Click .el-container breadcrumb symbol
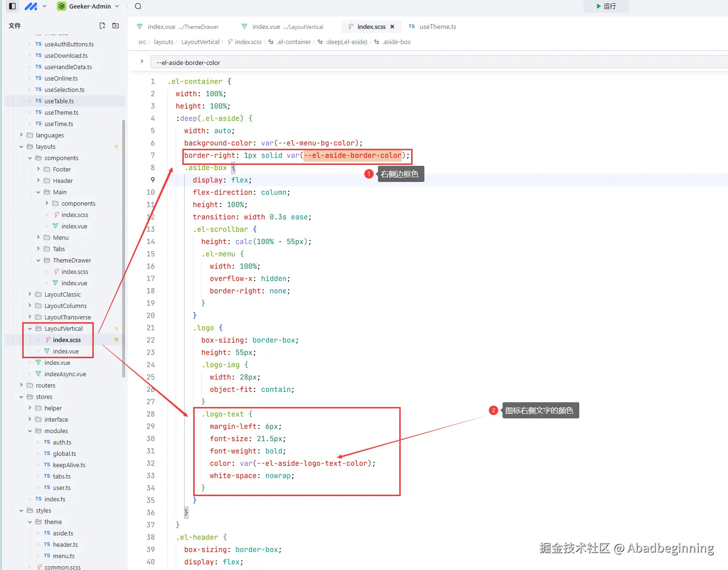The height and width of the screenshot is (570, 728). click(290, 42)
